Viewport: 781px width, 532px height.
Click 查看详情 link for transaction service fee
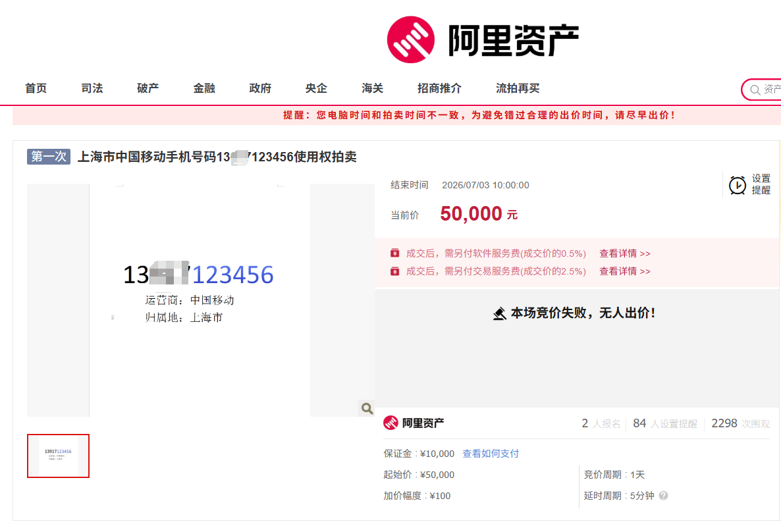624,271
